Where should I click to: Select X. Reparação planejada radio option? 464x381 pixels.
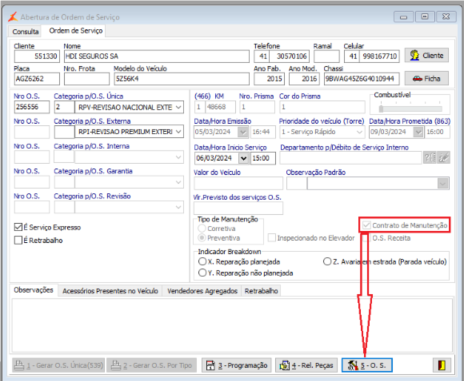coord(202,262)
